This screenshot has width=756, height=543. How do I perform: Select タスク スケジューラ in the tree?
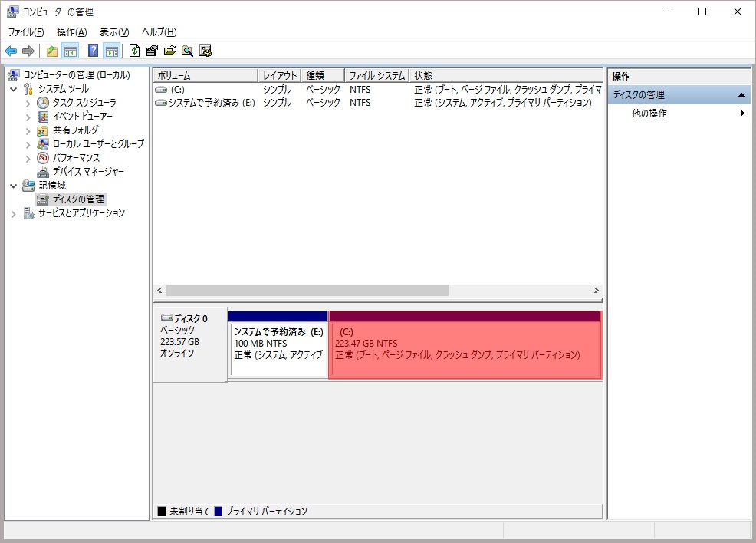coord(84,103)
